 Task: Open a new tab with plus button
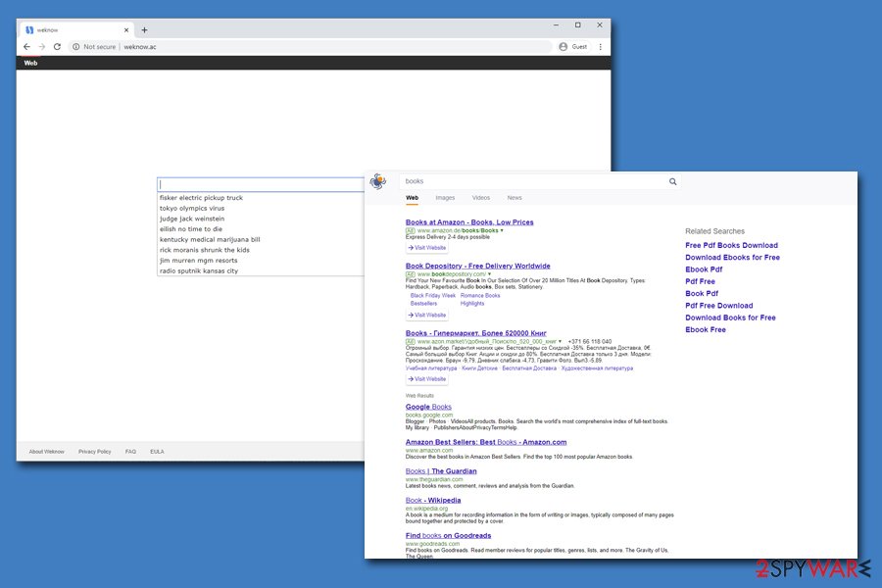point(145,29)
